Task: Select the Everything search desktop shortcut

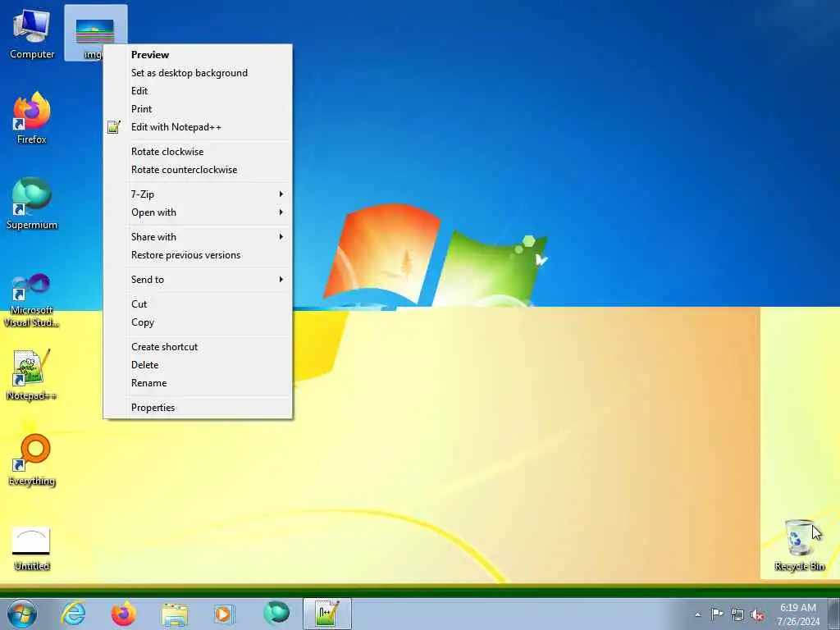Action: pyautogui.click(x=32, y=459)
